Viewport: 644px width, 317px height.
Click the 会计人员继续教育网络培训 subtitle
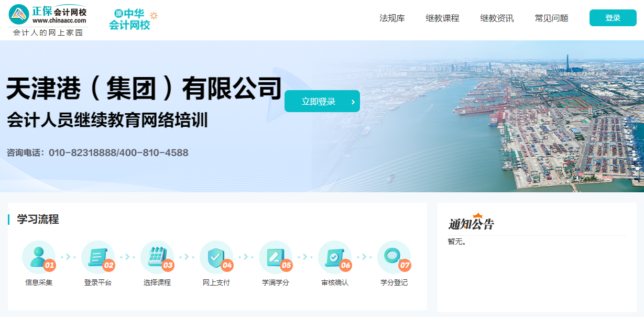click(x=107, y=120)
